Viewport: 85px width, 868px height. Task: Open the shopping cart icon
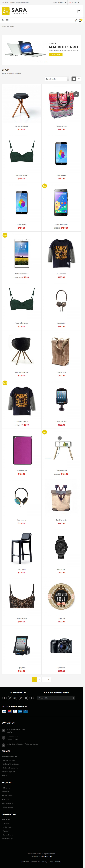[x=80, y=20]
